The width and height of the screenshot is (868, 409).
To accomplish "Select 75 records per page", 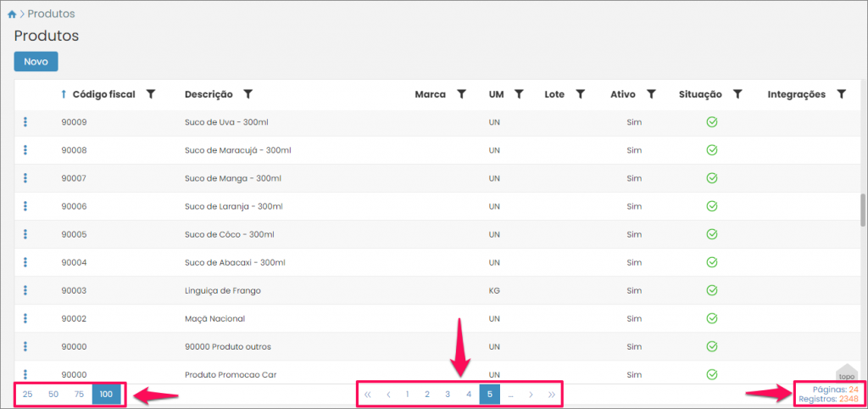I will (79, 395).
